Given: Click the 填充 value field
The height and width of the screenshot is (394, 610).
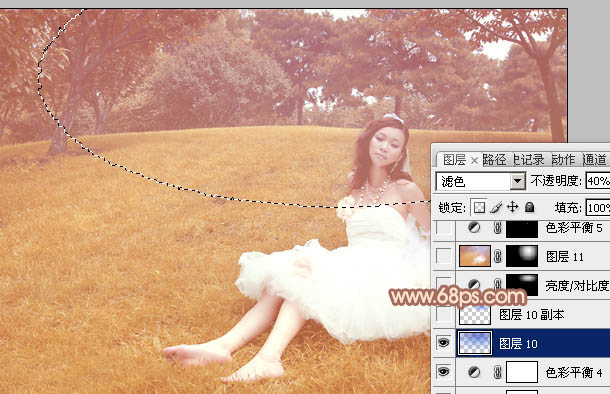Looking at the screenshot, I should pos(598,208).
